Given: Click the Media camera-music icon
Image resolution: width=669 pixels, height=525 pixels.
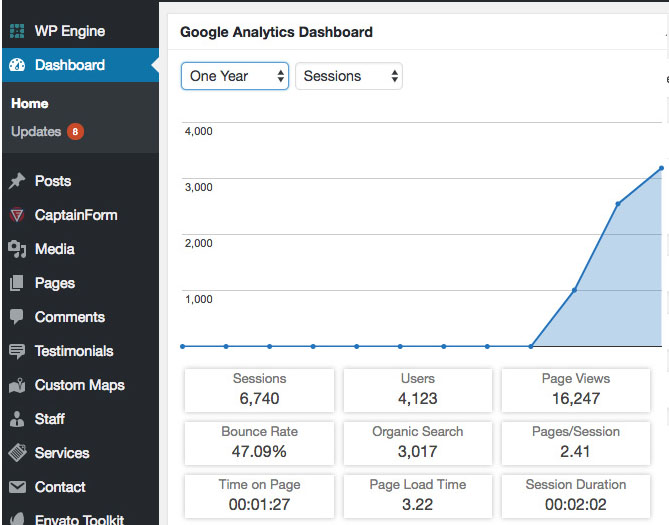Looking at the screenshot, I should (17, 249).
